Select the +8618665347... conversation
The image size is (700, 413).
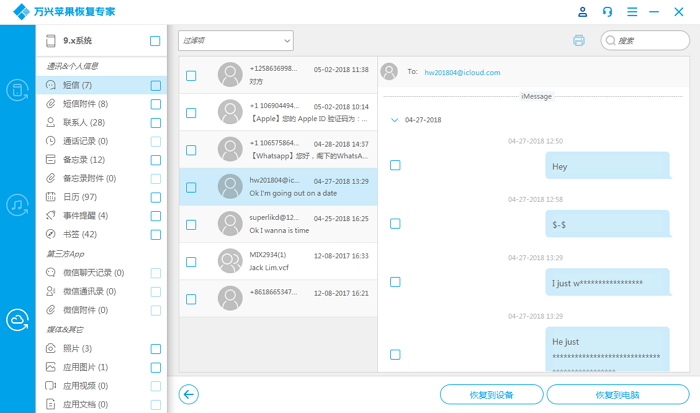[278, 299]
